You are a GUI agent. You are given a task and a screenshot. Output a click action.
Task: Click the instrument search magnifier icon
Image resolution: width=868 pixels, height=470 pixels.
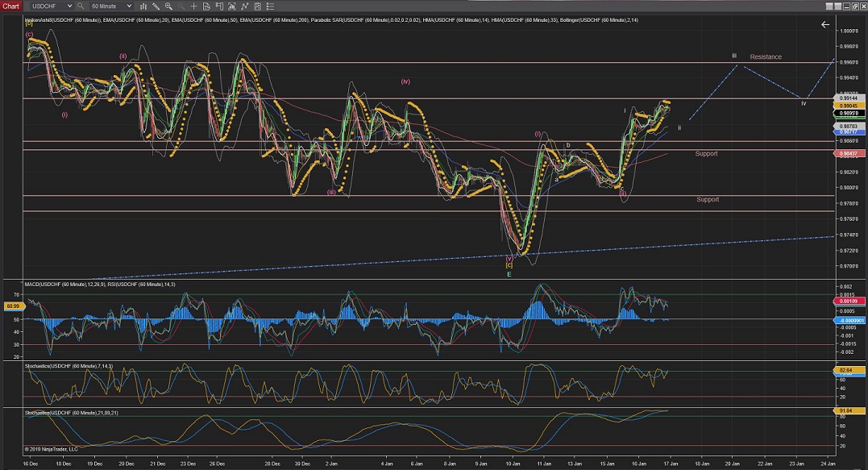81,6
